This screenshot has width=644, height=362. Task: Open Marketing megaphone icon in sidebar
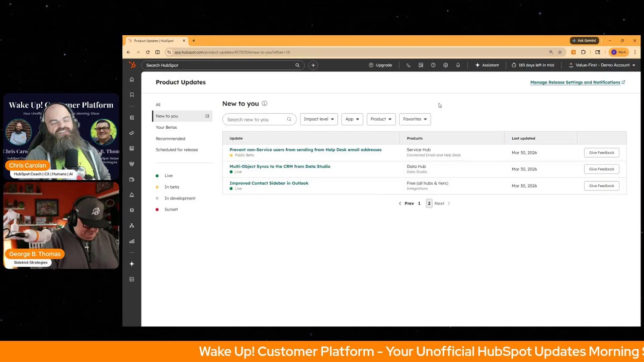pos(132,133)
